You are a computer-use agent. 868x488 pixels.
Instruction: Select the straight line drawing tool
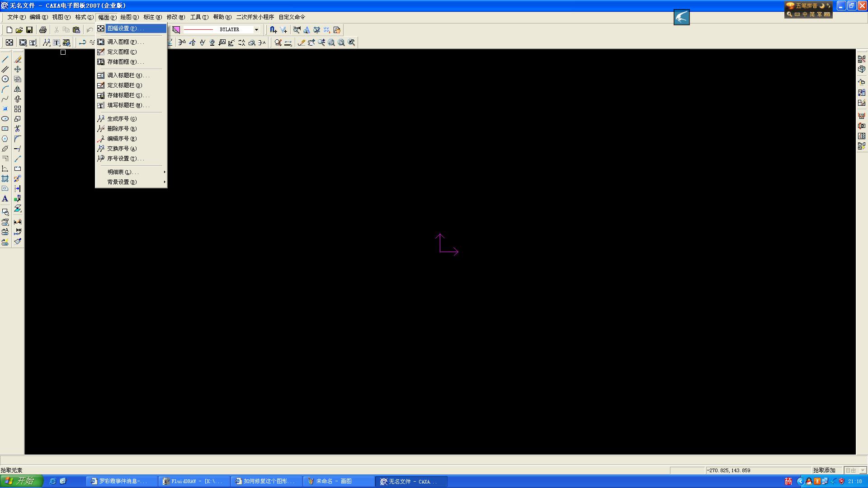click(5, 59)
